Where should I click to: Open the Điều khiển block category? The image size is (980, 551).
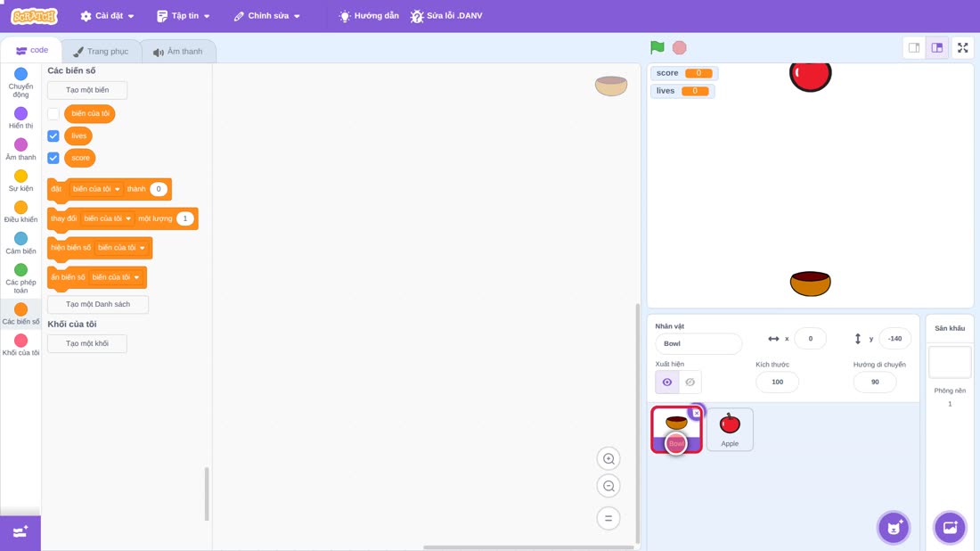[x=20, y=211]
